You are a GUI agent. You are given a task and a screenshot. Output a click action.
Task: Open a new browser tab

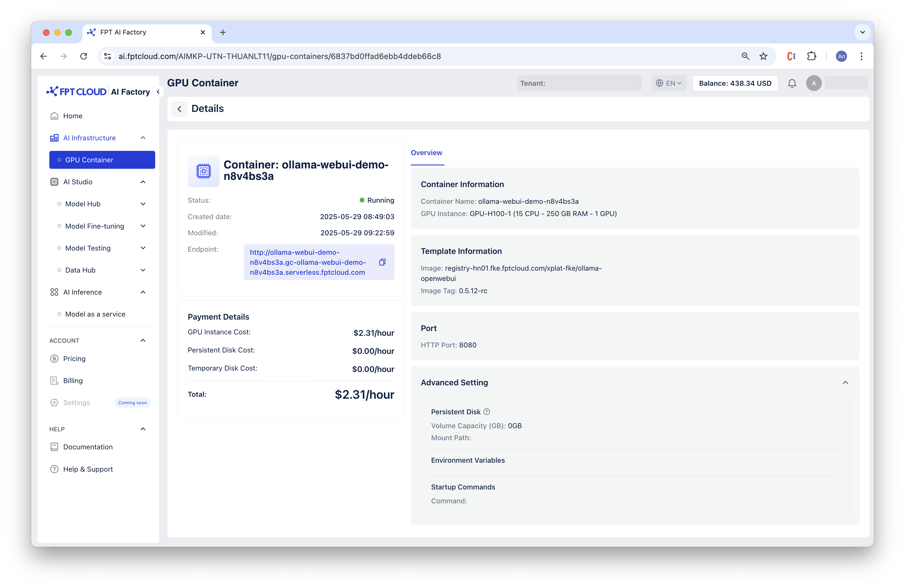(223, 32)
